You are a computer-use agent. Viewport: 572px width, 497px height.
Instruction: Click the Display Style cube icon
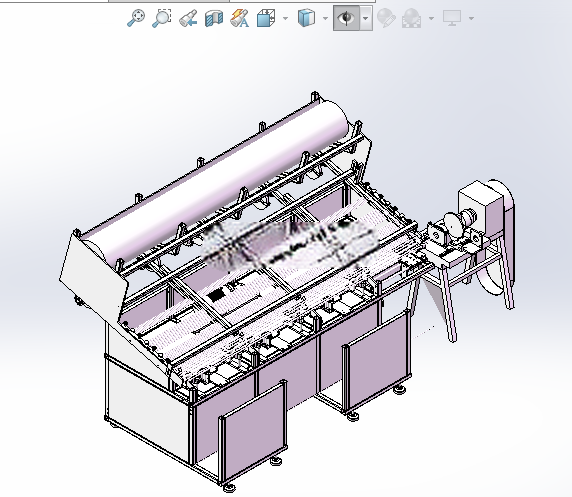(306, 18)
